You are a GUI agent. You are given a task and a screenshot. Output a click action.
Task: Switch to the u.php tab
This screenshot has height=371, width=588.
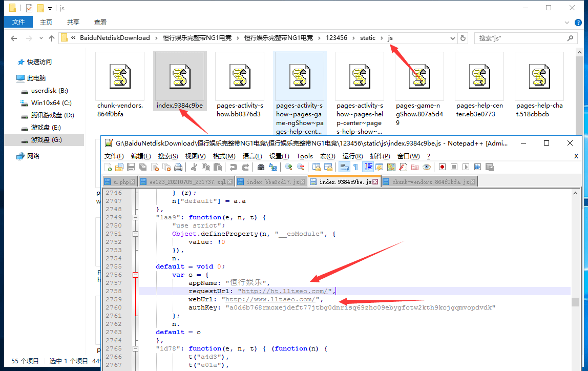pyautogui.click(x=121, y=182)
